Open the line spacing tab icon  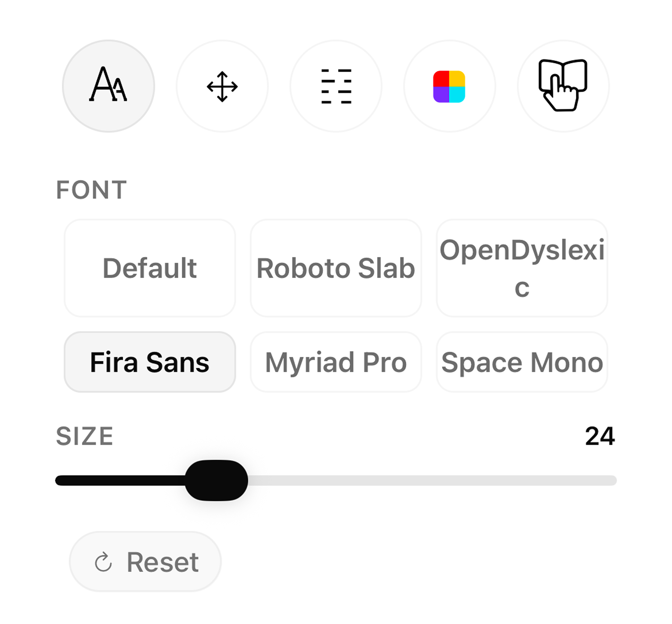336,86
